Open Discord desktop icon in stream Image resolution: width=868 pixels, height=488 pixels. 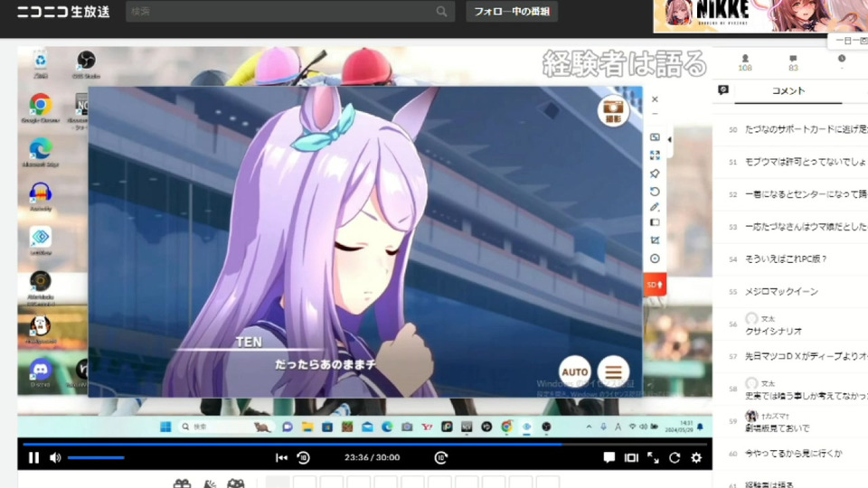[41, 373]
